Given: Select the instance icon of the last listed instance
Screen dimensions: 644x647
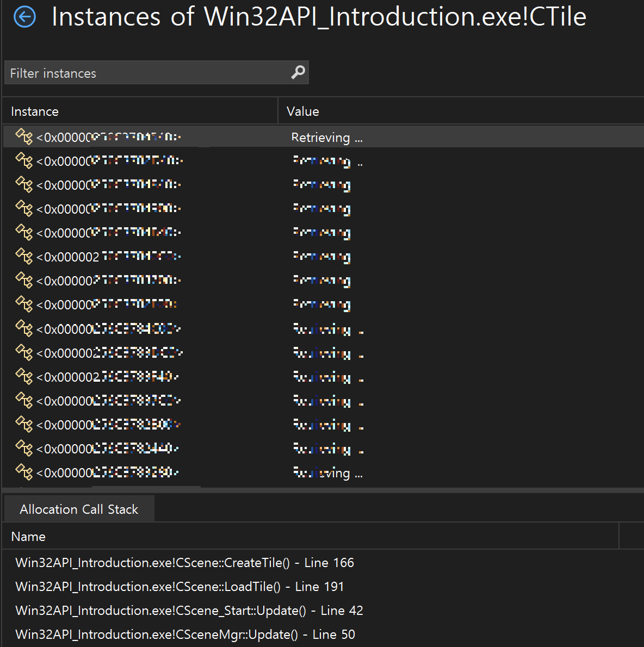Looking at the screenshot, I should (24, 472).
